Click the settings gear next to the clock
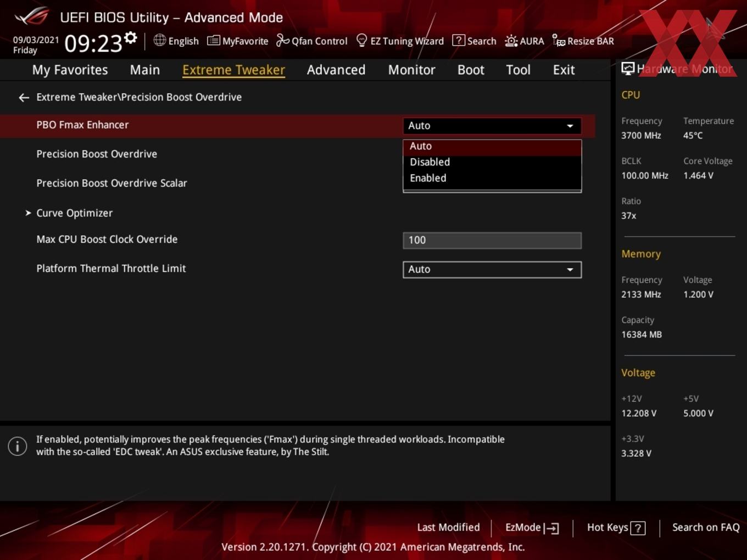 [x=131, y=38]
